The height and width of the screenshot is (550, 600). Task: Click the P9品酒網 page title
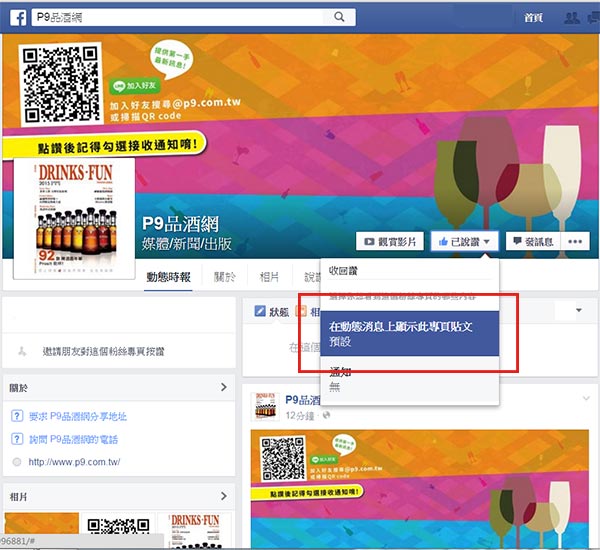pyautogui.click(x=180, y=224)
